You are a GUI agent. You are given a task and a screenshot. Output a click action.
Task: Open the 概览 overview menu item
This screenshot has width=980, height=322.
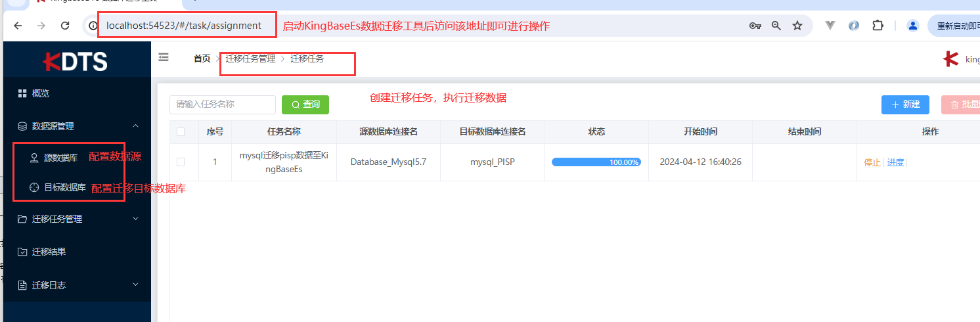point(41,93)
